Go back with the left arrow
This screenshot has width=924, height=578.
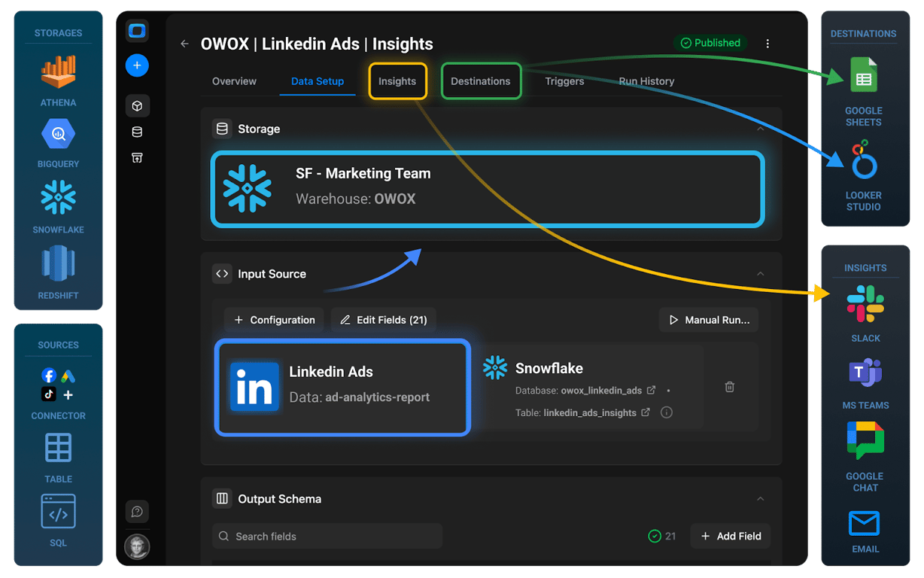tap(184, 44)
